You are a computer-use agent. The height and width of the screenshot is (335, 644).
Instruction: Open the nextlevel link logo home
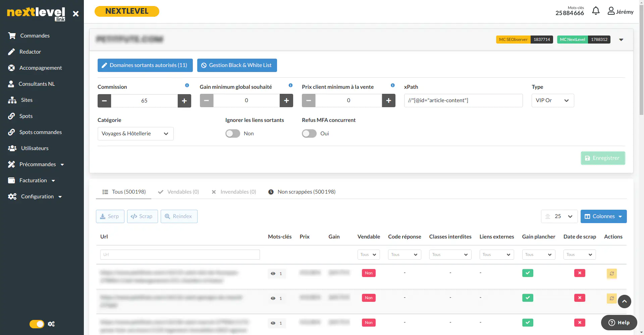pyautogui.click(x=36, y=14)
